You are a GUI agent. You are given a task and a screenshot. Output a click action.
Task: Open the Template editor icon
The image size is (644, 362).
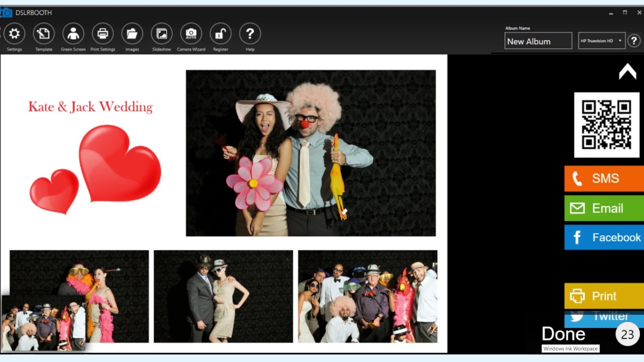coord(44,34)
